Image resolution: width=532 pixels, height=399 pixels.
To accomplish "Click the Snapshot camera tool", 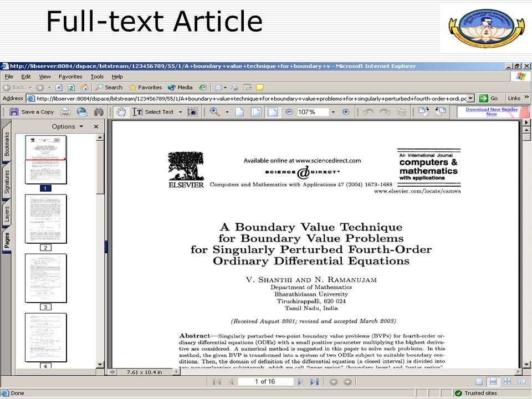I will click(192, 111).
